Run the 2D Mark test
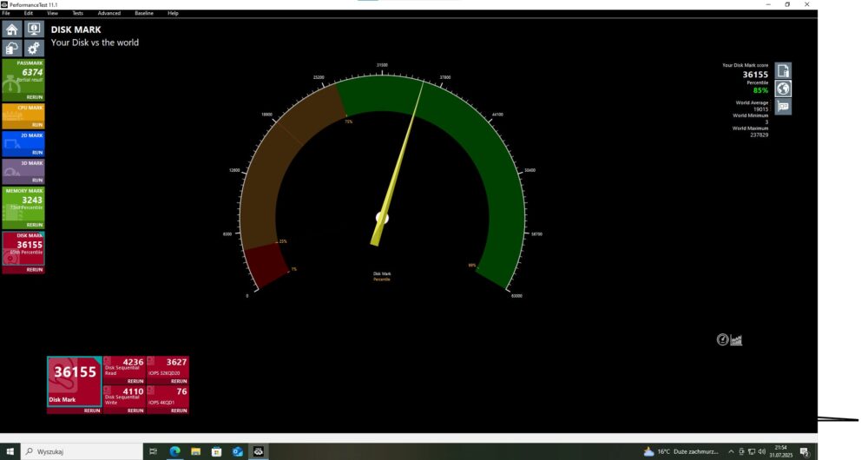 click(x=37, y=152)
